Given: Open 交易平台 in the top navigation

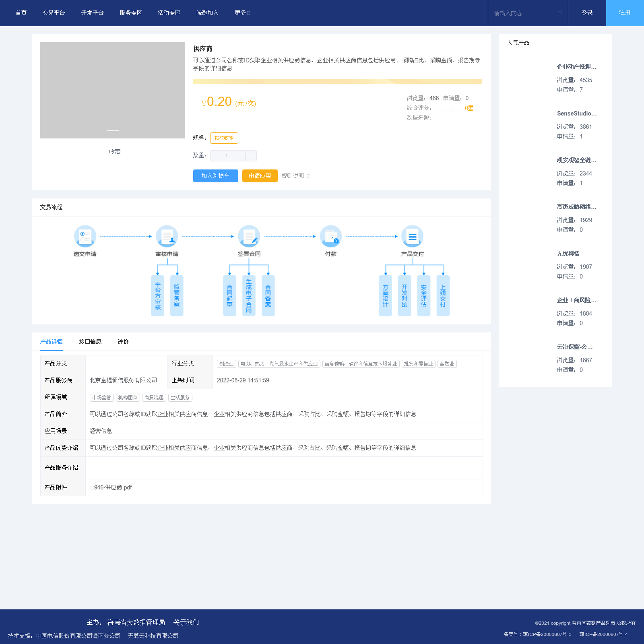Looking at the screenshot, I should pos(54,13).
